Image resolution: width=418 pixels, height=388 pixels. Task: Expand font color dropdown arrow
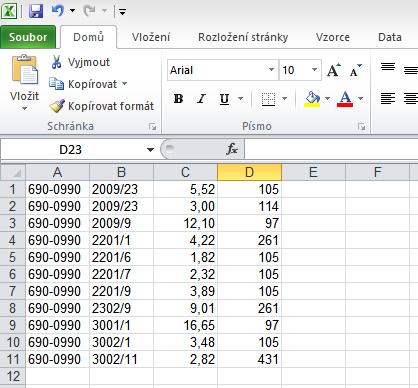tap(360, 99)
